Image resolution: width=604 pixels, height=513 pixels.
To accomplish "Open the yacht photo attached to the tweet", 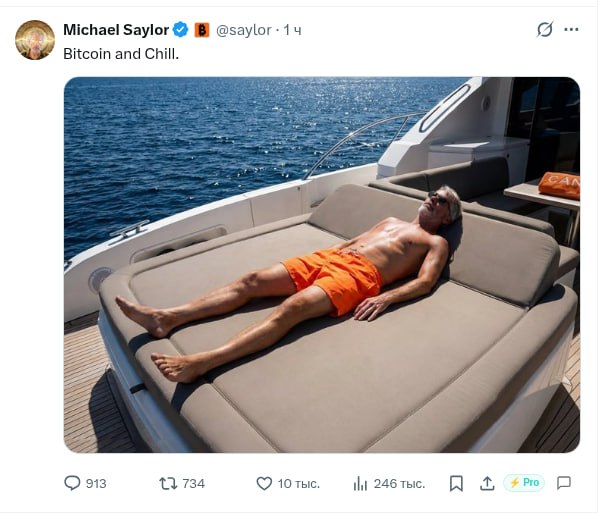I will pyautogui.click(x=321, y=265).
